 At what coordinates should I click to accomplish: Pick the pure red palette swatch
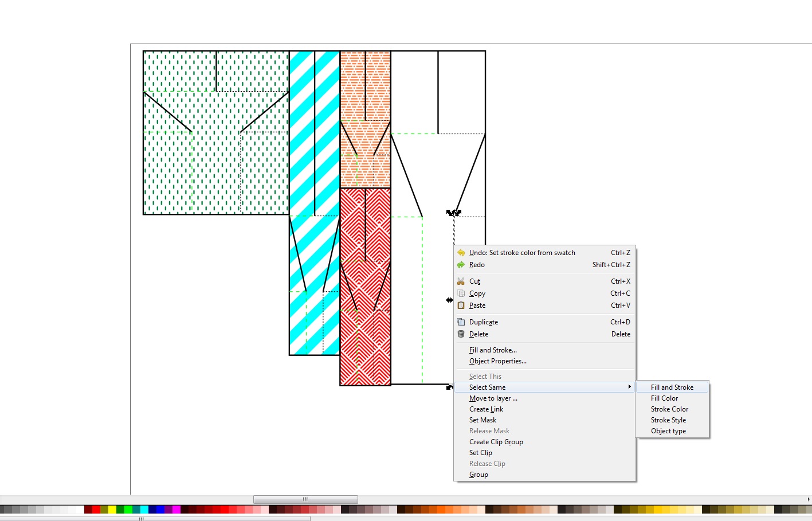96,510
